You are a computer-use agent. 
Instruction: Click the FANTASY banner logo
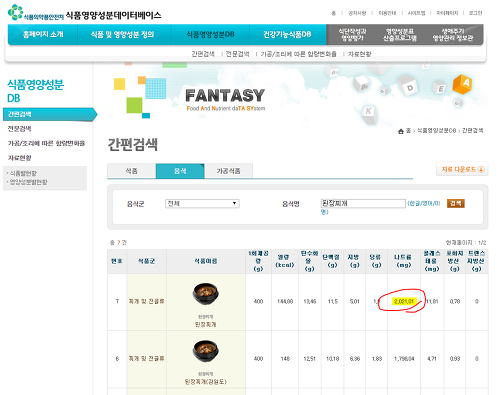pyautogui.click(x=225, y=99)
